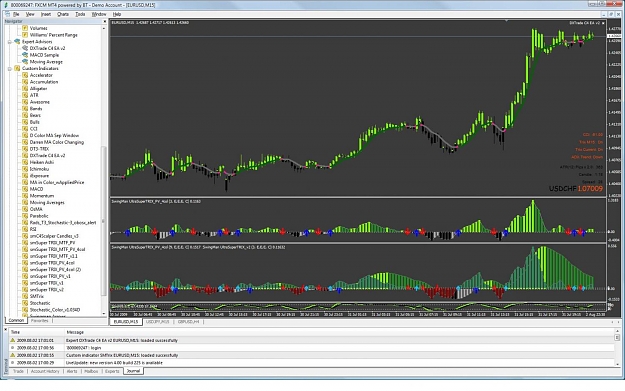Click the MACD Sample expert icon

coord(25,55)
